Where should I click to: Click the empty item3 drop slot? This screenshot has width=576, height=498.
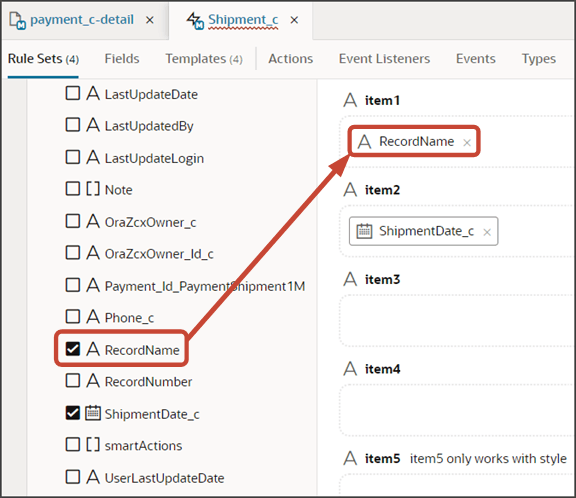click(x=457, y=320)
